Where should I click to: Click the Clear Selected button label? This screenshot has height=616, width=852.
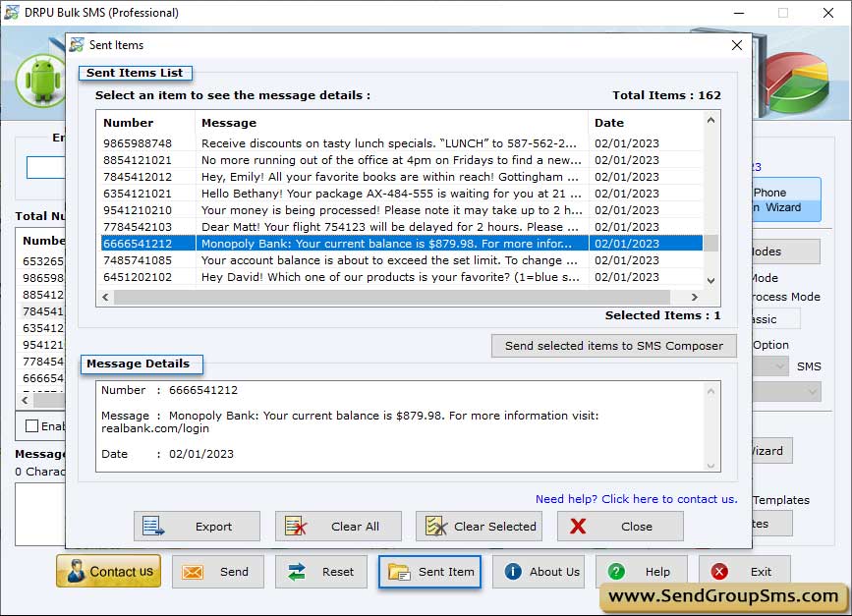(x=495, y=527)
